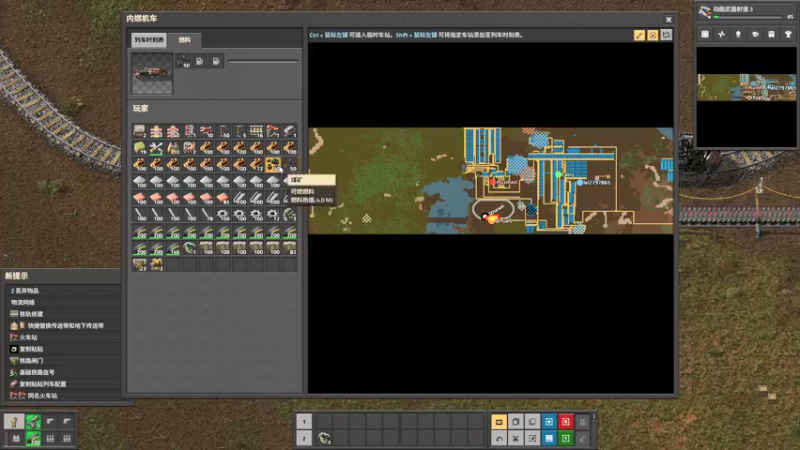
Task: Select the gear wheel stack of 72
Action: pos(273,214)
